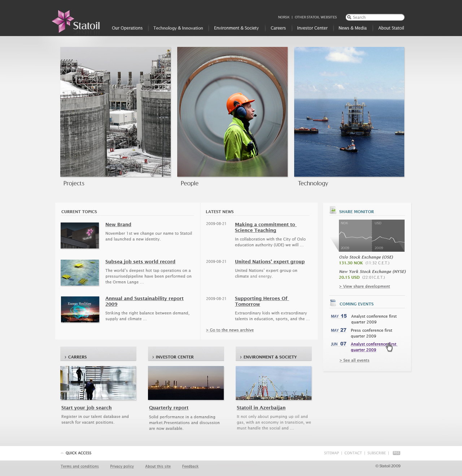Open the Technology & Innovation menu
The width and height of the screenshot is (462, 476).
click(x=178, y=28)
